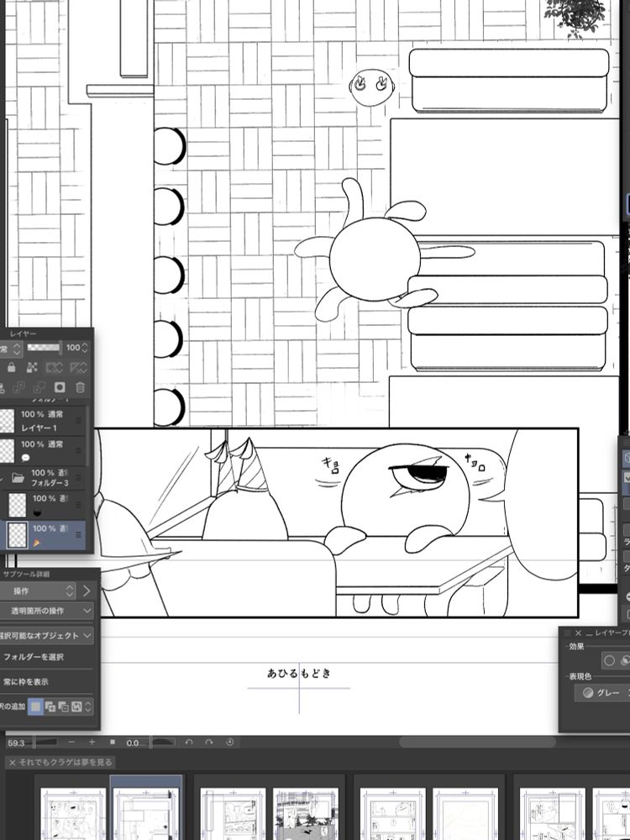Viewport: 630px width, 840px height.
Task: Adjust the layer opacity slider
Action: (44, 348)
